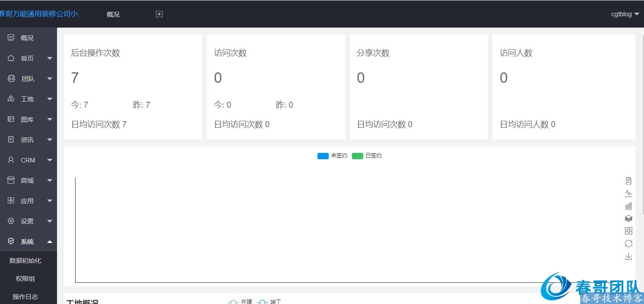Open the cgtblog user dropdown
This screenshot has height=304, width=644.
pyautogui.click(x=625, y=14)
